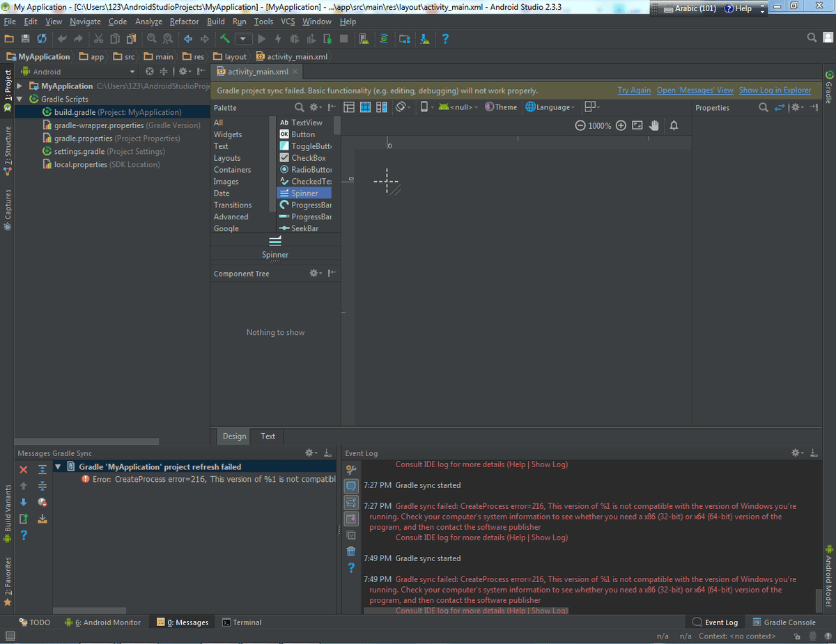Viewport: 836px width, 644px height.
Task: Click expand all icon in Messages panel
Action: click(42, 470)
